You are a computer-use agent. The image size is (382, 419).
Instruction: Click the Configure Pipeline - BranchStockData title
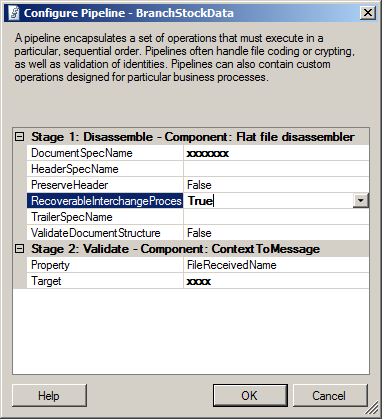pos(129,13)
